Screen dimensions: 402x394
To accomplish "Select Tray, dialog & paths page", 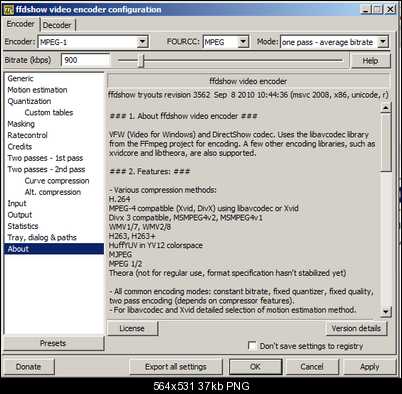I will point(42,237).
